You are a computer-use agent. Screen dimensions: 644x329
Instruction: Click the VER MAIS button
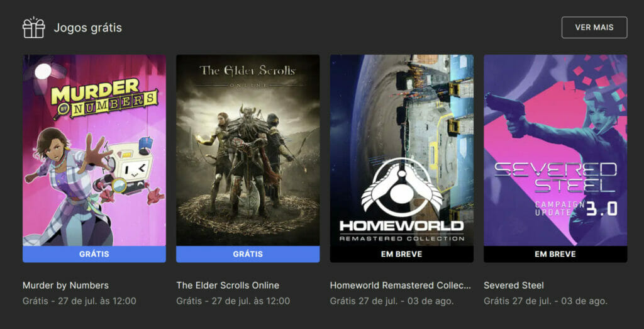pos(594,28)
